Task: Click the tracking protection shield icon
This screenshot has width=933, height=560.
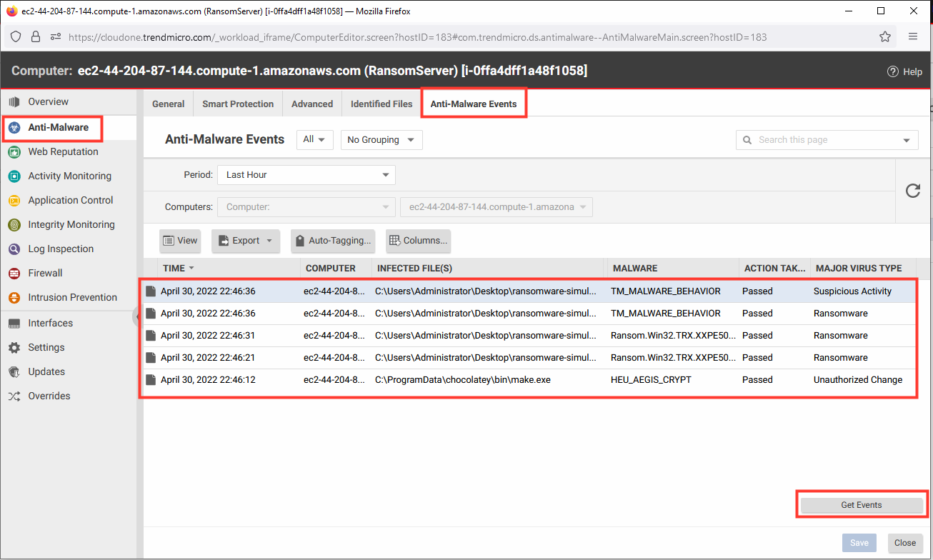Action: point(16,37)
